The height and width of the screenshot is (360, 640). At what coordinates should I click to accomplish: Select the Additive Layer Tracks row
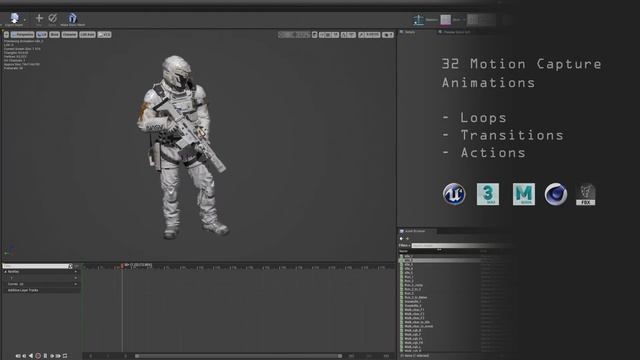click(41, 290)
